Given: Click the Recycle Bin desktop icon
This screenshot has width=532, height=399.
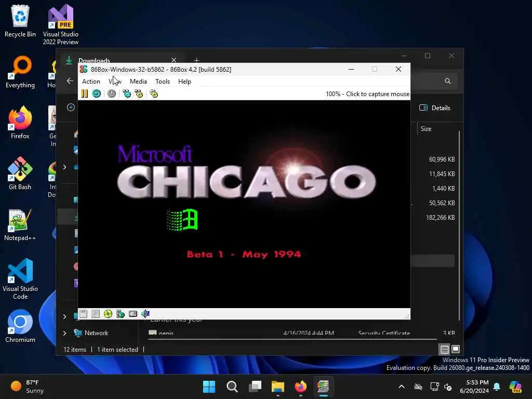Looking at the screenshot, I should click(20, 21).
